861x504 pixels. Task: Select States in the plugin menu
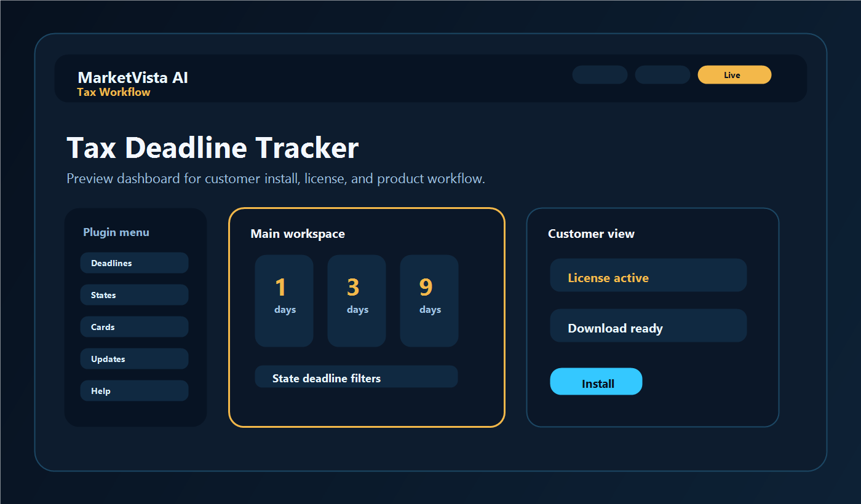point(134,295)
